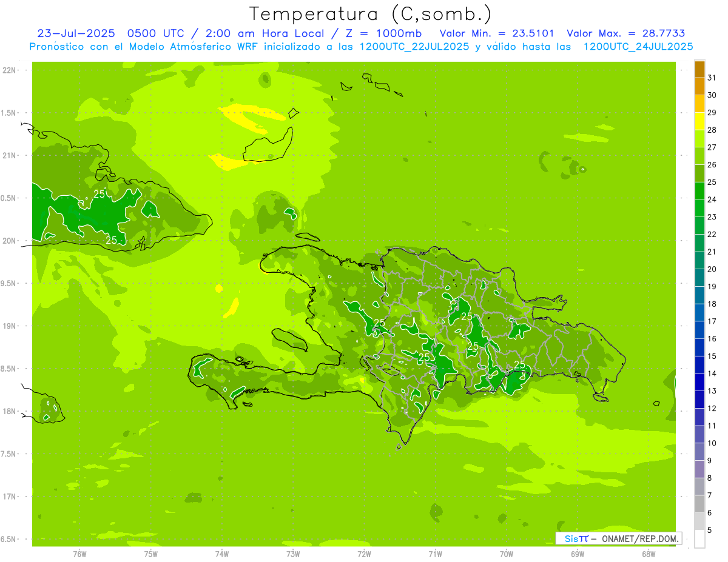Click the legend value "18"
Viewport: 728px width, 562px height.
pyautogui.click(x=712, y=304)
